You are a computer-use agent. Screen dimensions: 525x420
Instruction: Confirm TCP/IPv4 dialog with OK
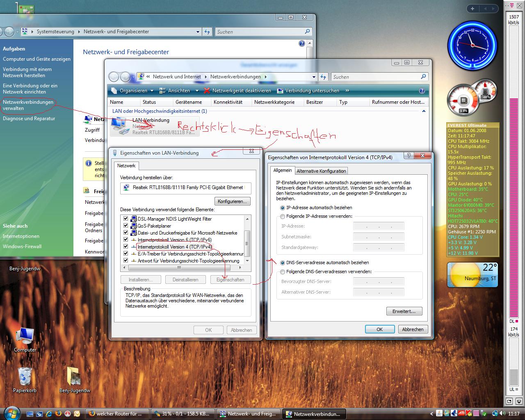pyautogui.click(x=380, y=329)
